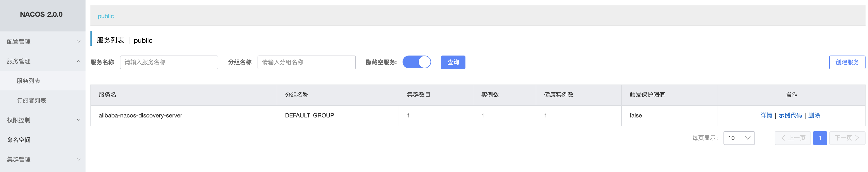The image size is (868, 172).
Task: Expand the 集群管理 sidebar menu
Action: [x=43, y=159]
